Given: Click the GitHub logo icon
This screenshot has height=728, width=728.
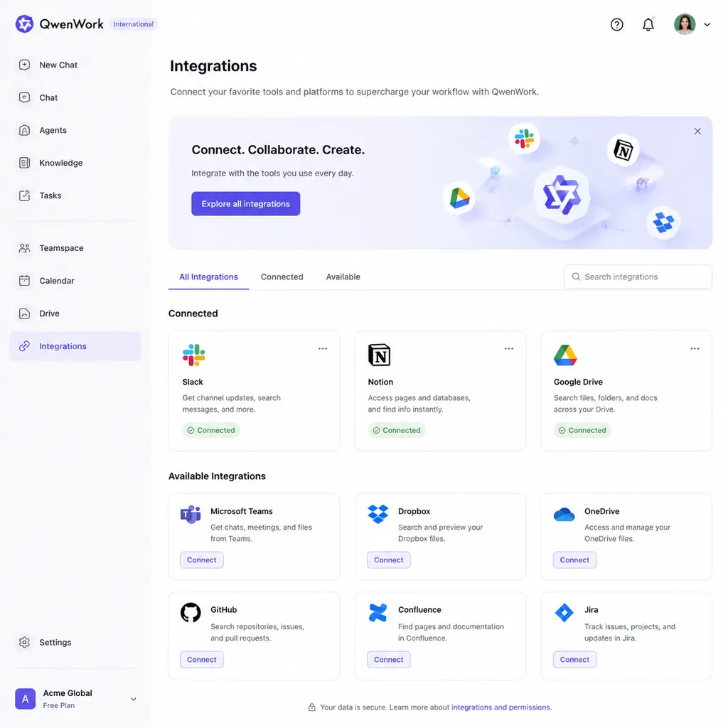Looking at the screenshot, I should click(191, 612).
